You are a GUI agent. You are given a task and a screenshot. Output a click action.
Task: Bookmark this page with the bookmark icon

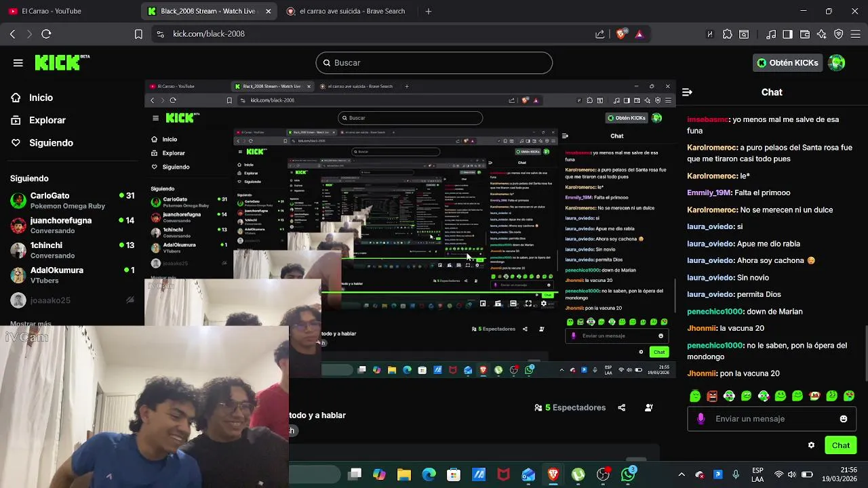coord(138,34)
